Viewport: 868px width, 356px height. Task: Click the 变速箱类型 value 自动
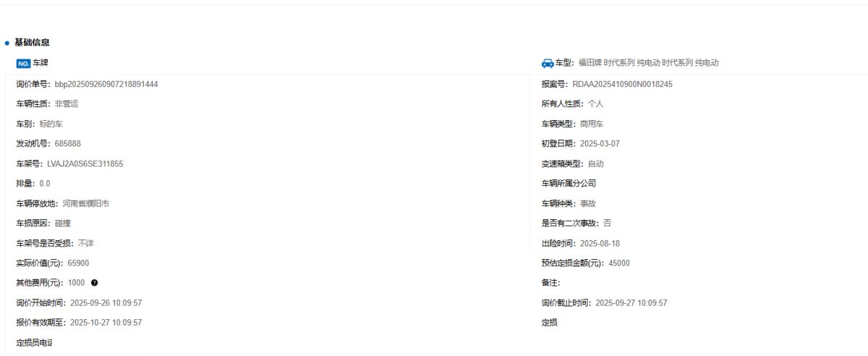pos(595,164)
